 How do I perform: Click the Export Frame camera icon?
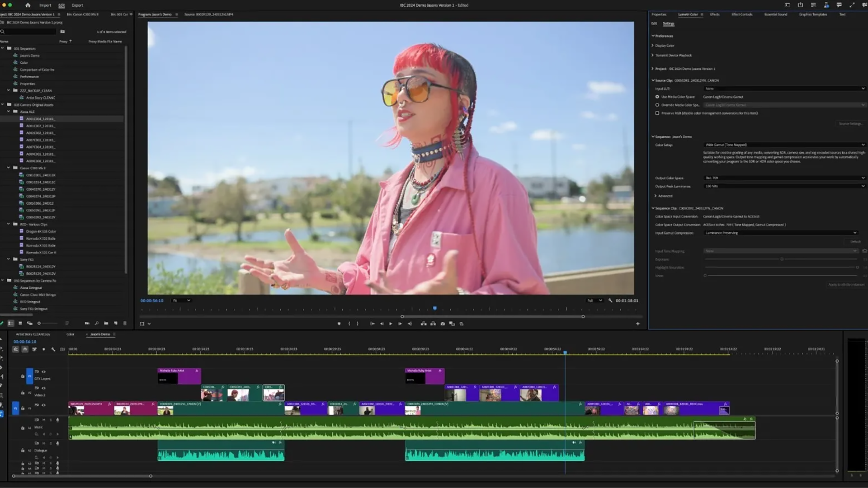(x=443, y=324)
